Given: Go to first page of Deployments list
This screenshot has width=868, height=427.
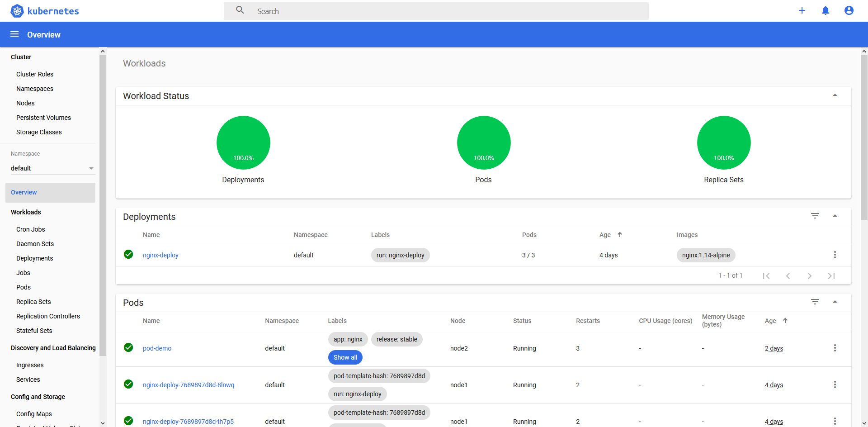Looking at the screenshot, I should (x=766, y=276).
